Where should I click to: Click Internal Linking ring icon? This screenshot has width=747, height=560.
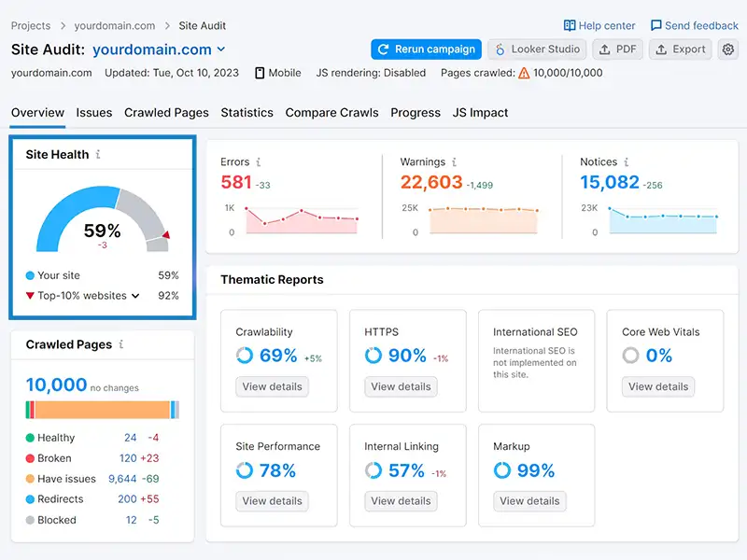pos(373,470)
